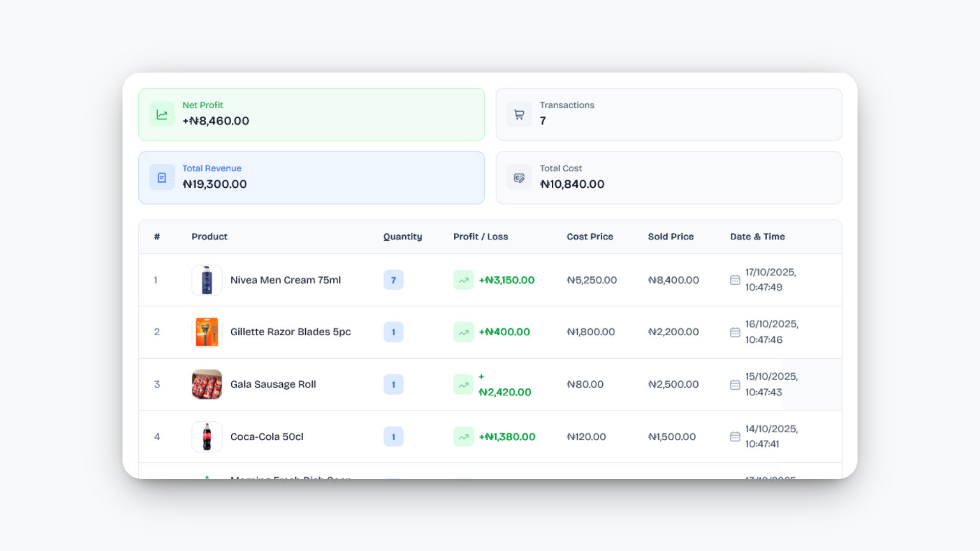Viewport: 980px width, 551px height.
Task: Click quantity badge for Gala Sausage Roll
Action: [394, 385]
